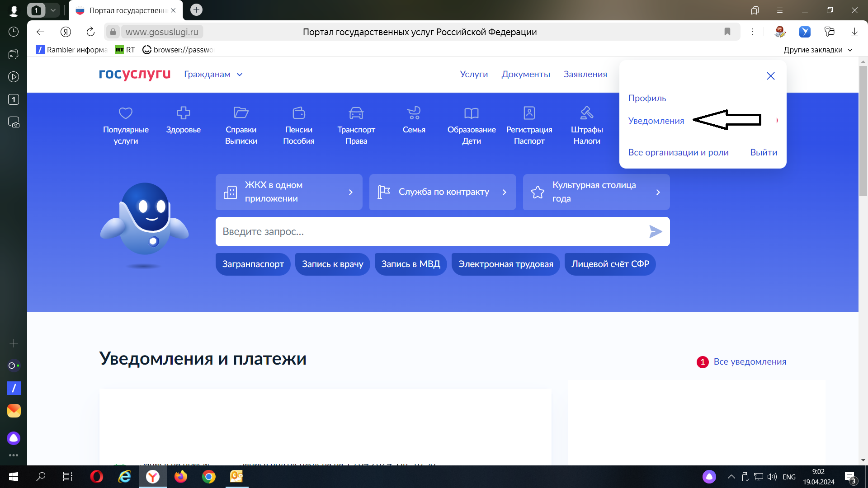Open the Health (Здоровье) category icon

[x=183, y=113]
